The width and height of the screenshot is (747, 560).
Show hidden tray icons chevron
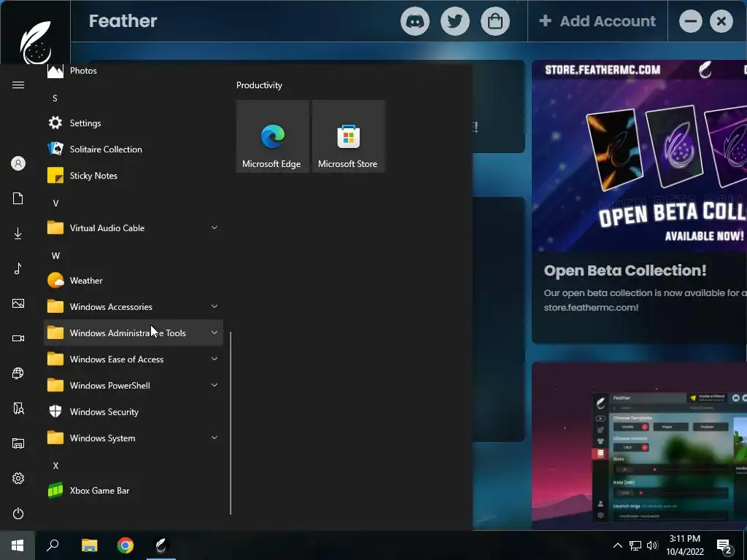click(x=617, y=545)
